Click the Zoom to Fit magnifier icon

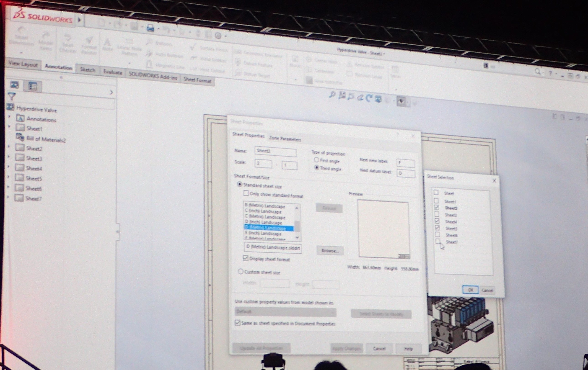[332, 95]
